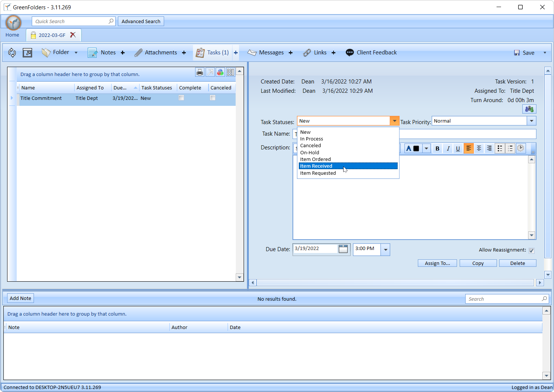Viewport: 554px width, 392px height.
Task: Expand the Folder dropdown arrow
Action: 76,53
